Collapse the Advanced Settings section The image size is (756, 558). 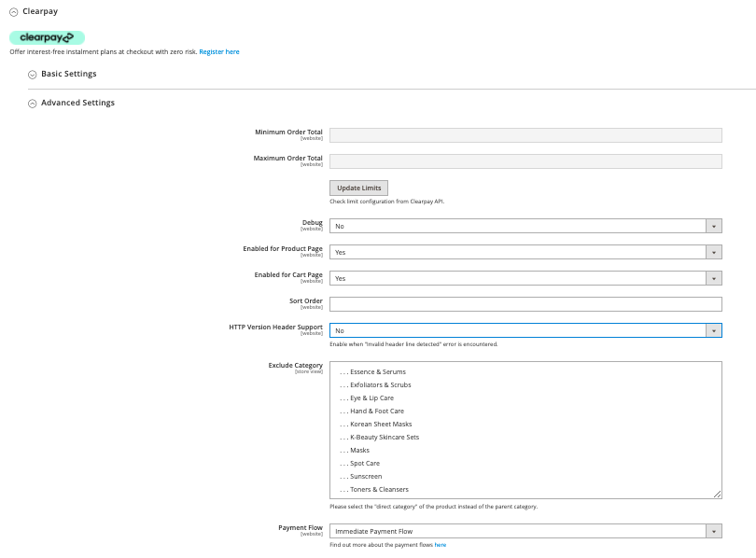pos(33,104)
